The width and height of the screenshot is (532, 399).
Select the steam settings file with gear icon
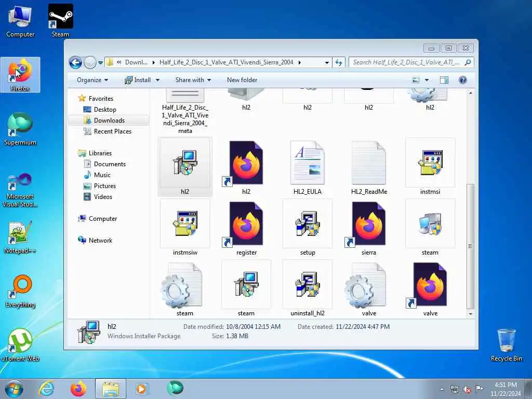(185, 289)
